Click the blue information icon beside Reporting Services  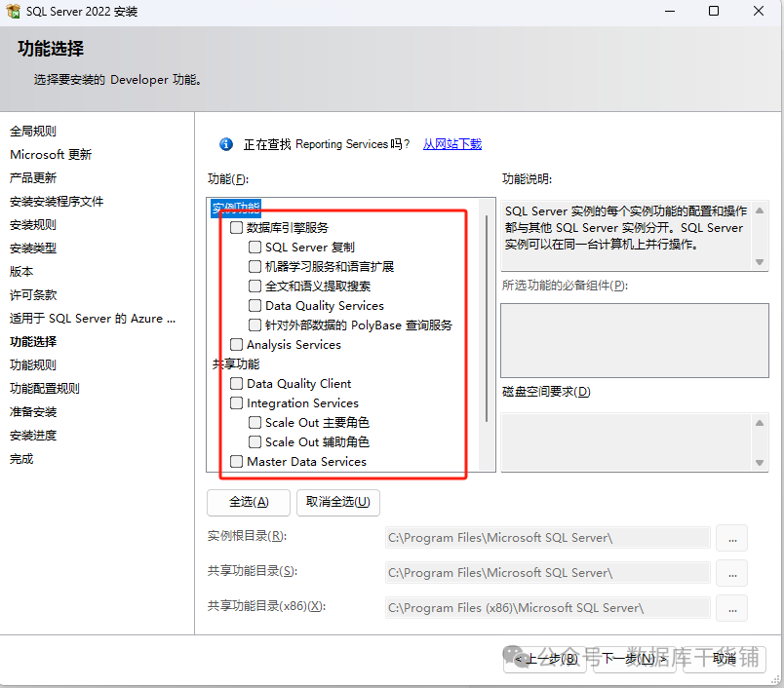click(226, 144)
